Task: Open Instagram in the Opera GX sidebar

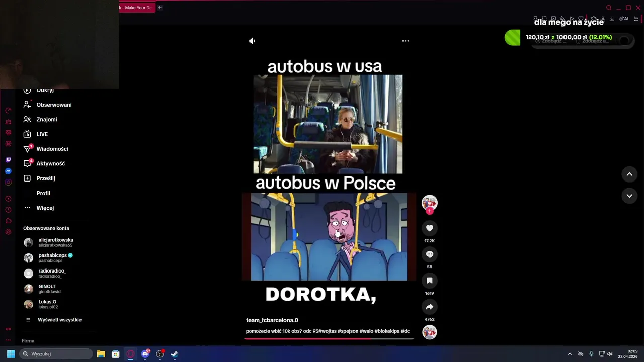Action: tap(8, 182)
